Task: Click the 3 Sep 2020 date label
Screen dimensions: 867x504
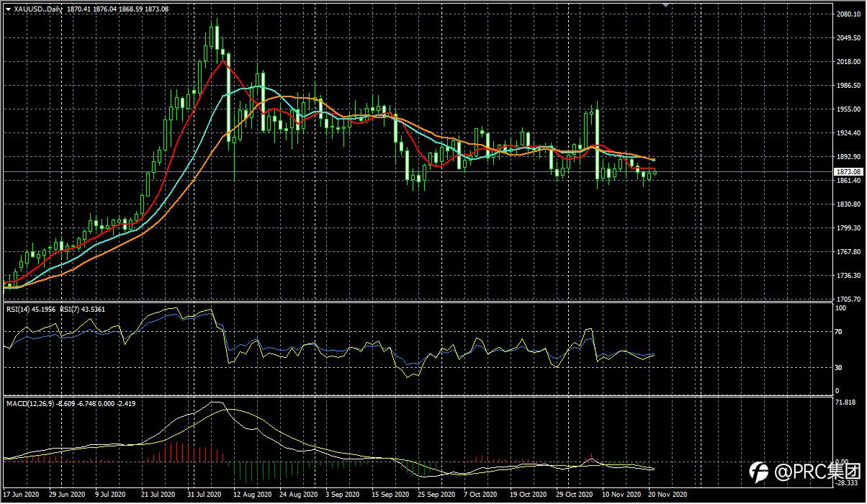Action: [342, 495]
